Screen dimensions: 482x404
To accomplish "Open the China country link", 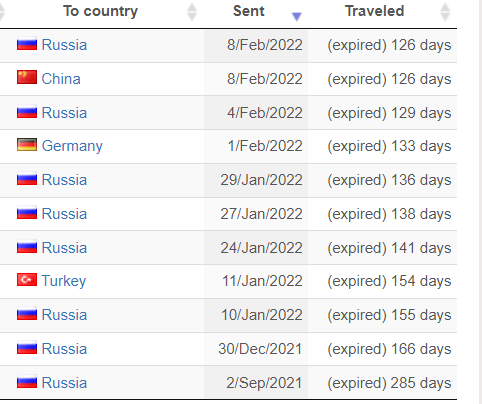I will click(61, 79).
